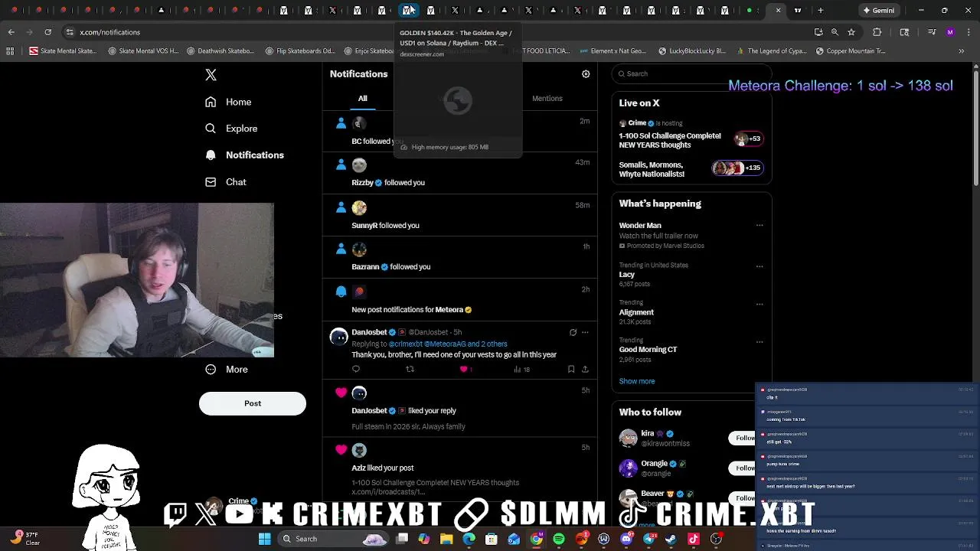
Task: Open Aziz liked your post notification
Action: point(459,468)
